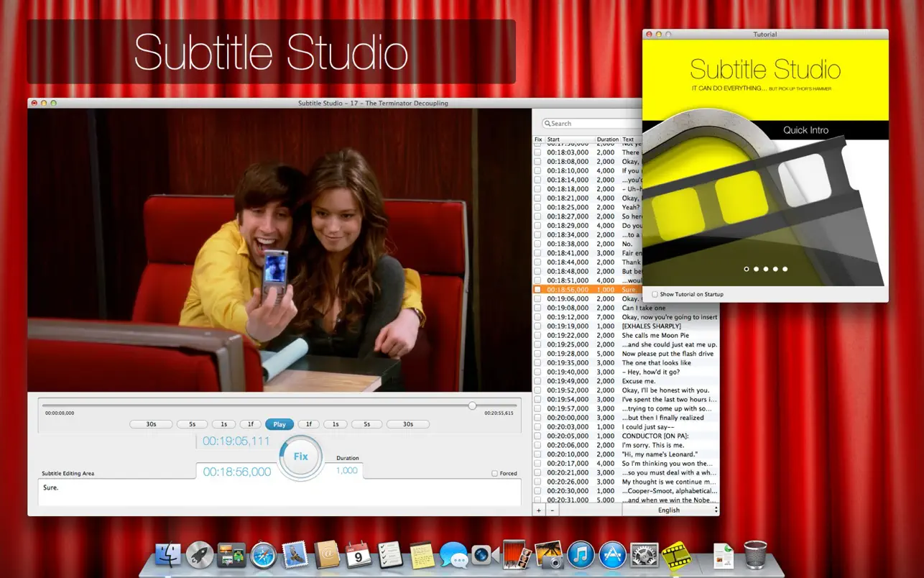Open Subtitle Studio from the Dock
Viewport: 924px width, 578px height.
pos(675,556)
